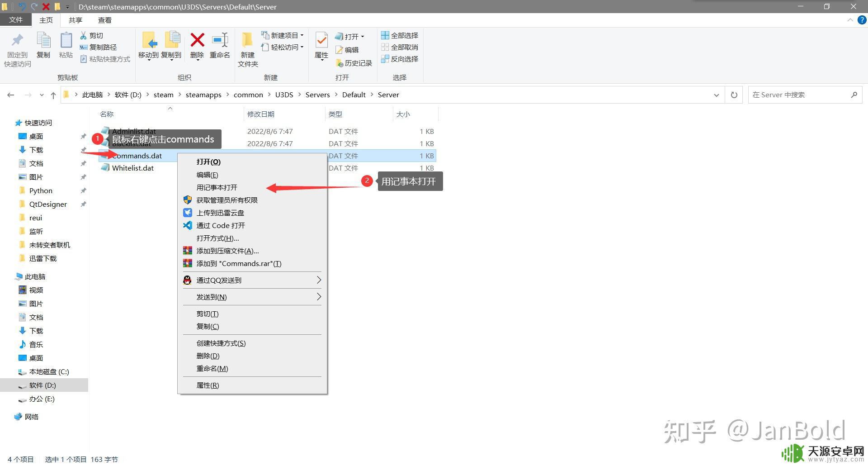Image resolution: width=868 pixels, height=466 pixels.
Task: Click the Refresh button beside address bar
Action: tap(734, 95)
